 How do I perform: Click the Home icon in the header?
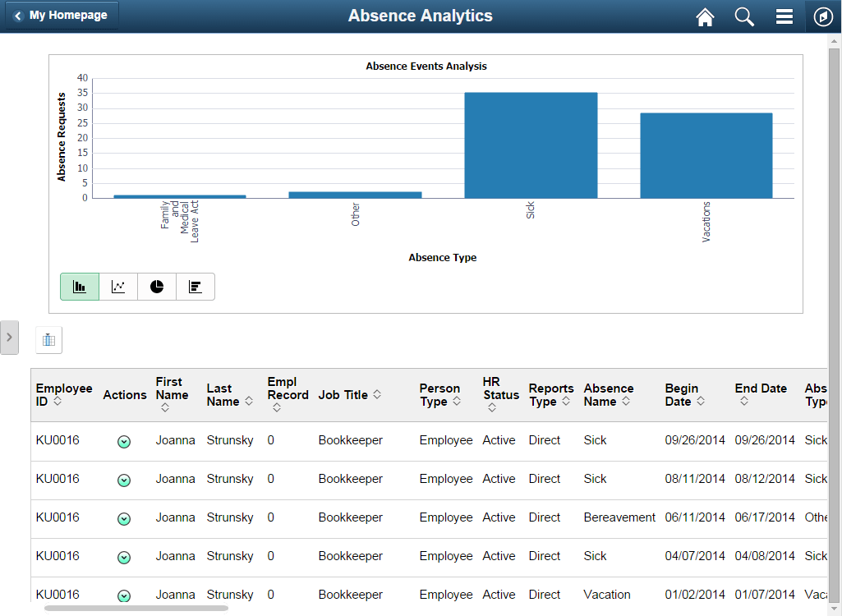705,16
